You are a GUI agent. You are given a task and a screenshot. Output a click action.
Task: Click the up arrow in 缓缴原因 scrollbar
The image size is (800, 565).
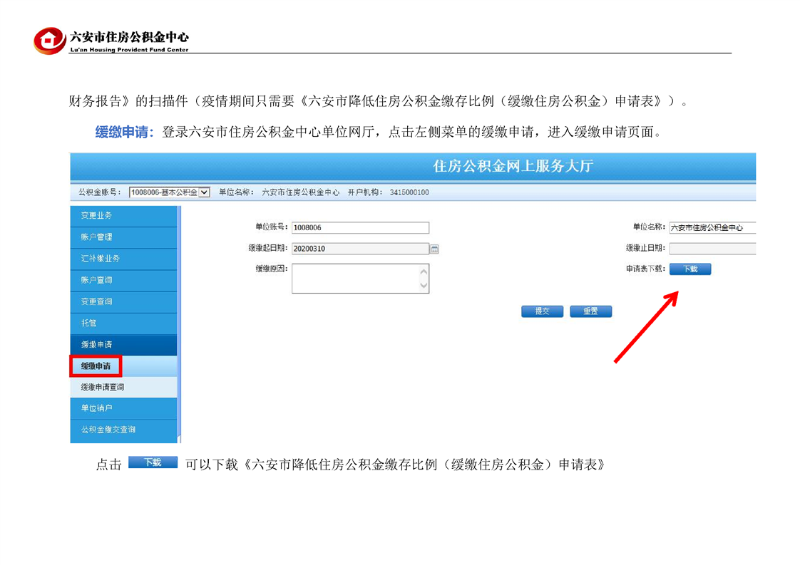pos(423,272)
